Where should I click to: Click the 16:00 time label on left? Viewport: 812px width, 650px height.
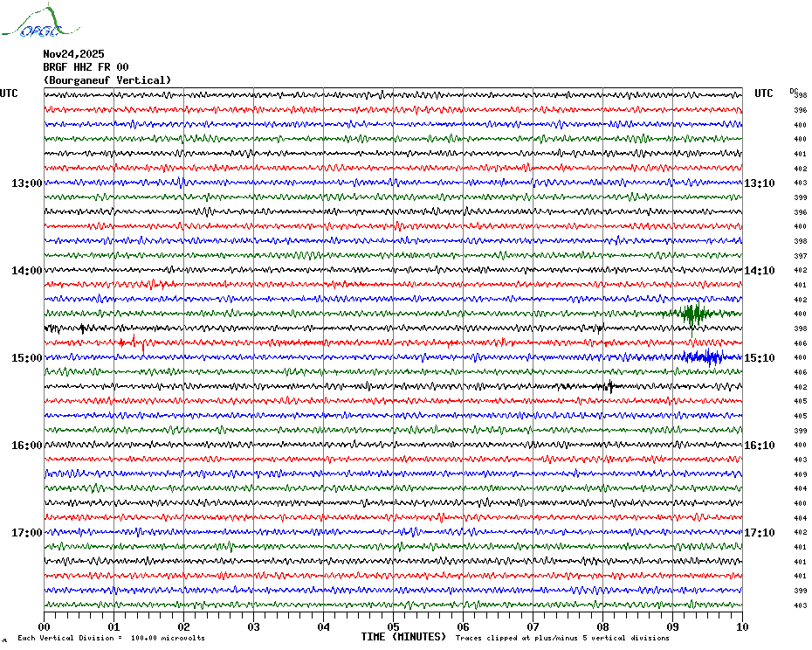(26, 446)
